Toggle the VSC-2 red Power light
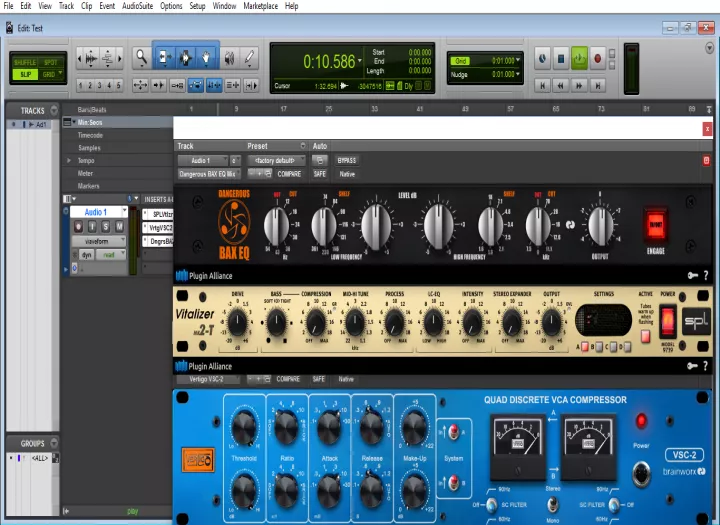This screenshot has height=525, width=720. [641, 420]
